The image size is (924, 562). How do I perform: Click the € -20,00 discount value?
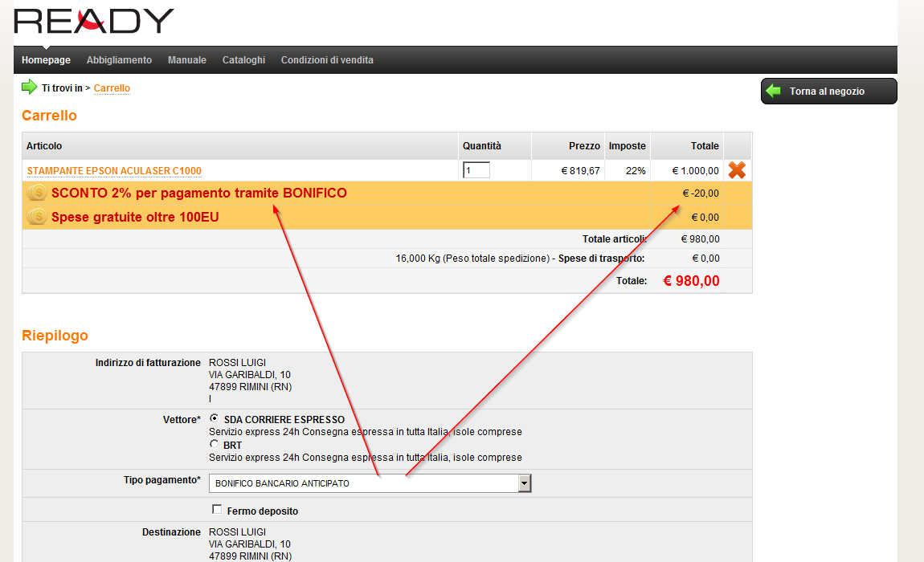pyautogui.click(x=701, y=193)
